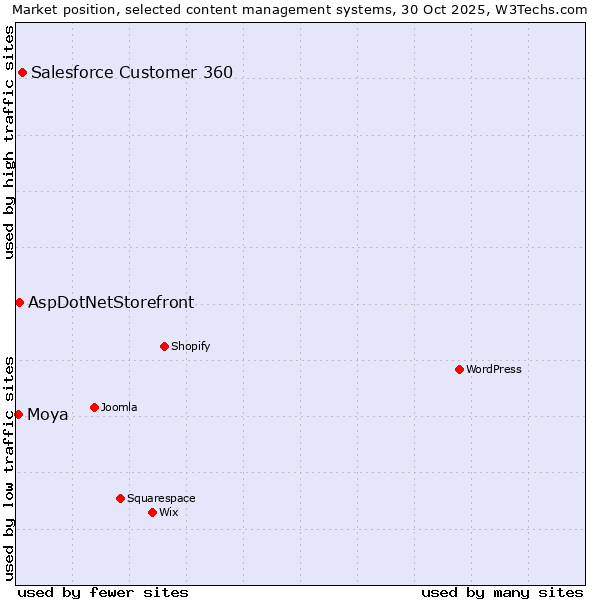Click the WordPress text label
600x600 pixels.
tap(493, 369)
